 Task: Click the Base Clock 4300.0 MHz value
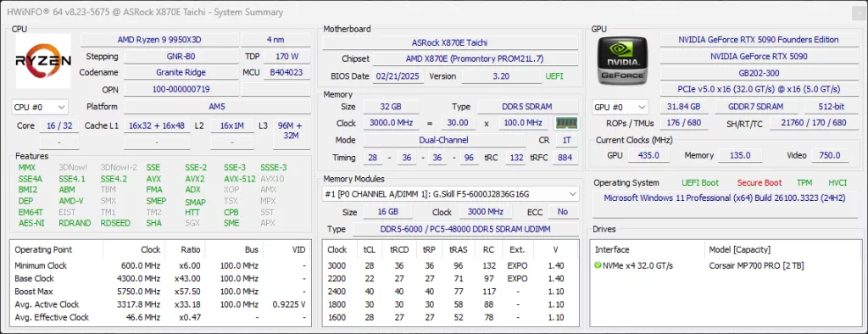pos(137,278)
